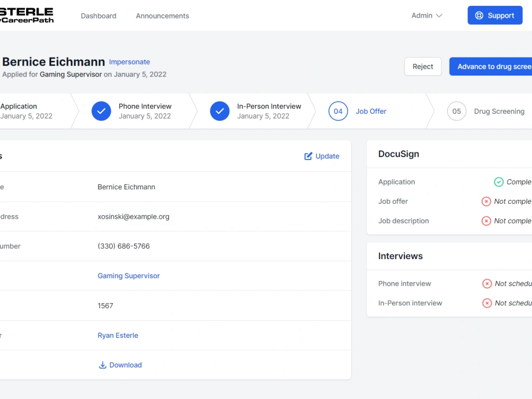Viewport: 532px width, 399px height.
Task: Click the DocuSign Job offer row label
Action: 393,202
